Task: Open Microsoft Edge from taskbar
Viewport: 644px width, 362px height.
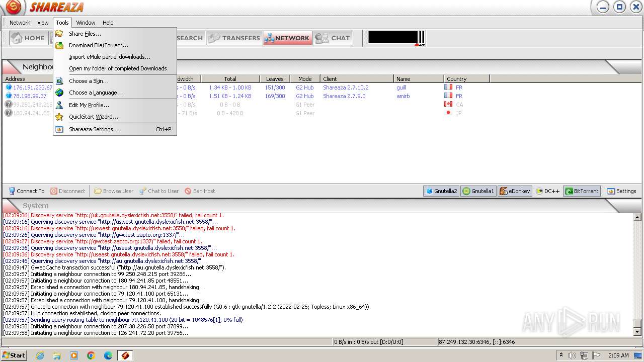Action: click(108, 355)
